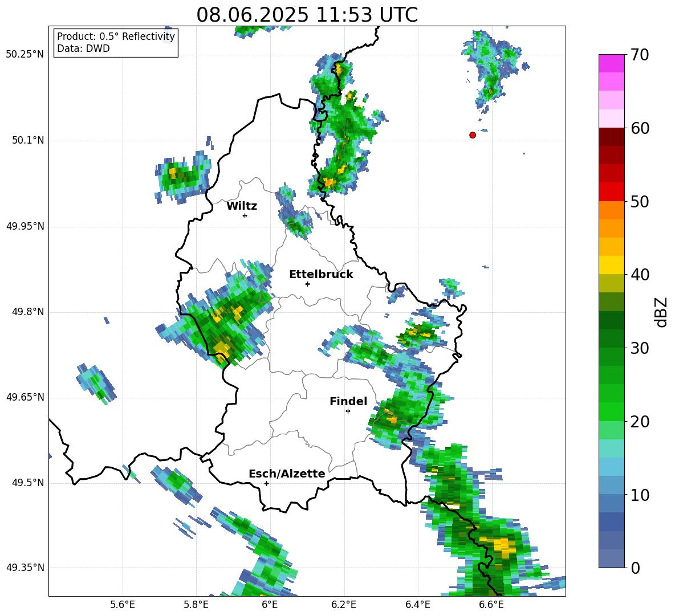Click the 49.65°N latitude label
The image size is (675, 616).
(x=25, y=397)
